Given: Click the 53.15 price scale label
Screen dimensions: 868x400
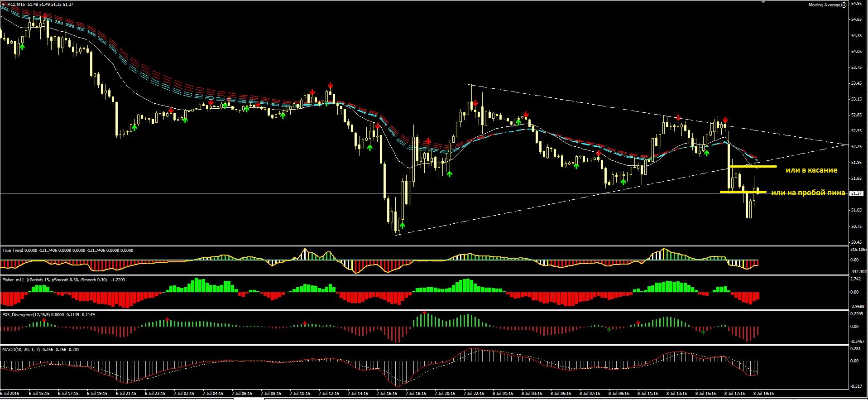Looking at the screenshot, I should click(x=856, y=99).
